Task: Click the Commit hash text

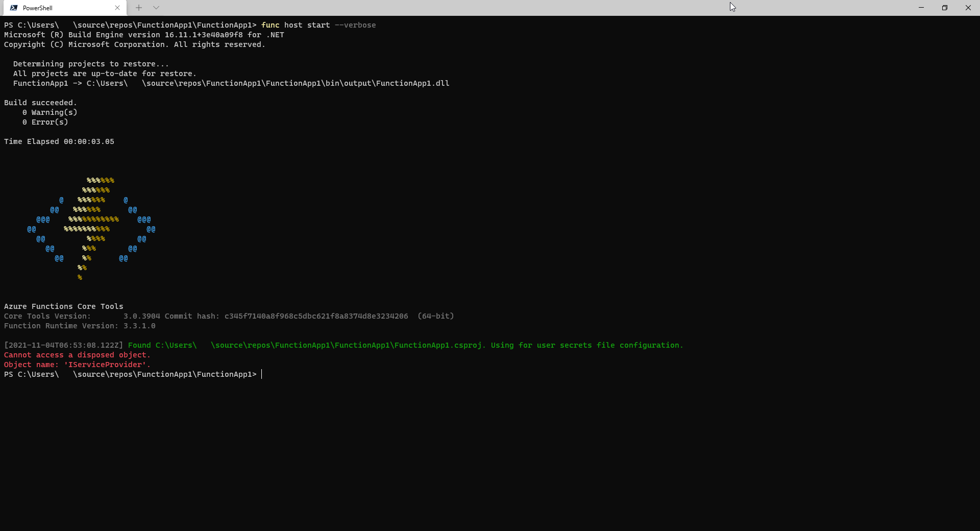Action: tap(316, 316)
